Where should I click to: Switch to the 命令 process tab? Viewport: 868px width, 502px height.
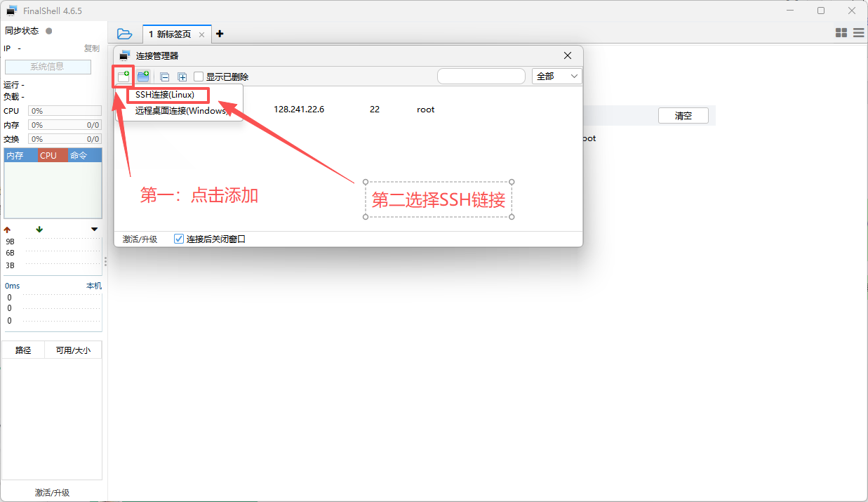tap(85, 156)
